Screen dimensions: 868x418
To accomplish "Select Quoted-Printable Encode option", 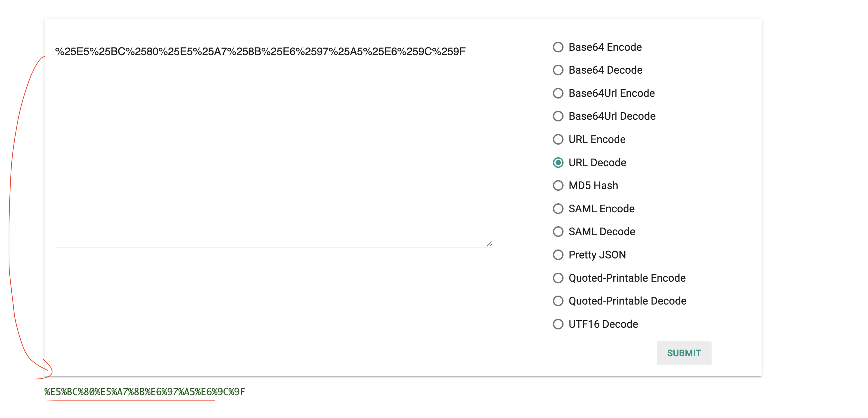I will (558, 278).
